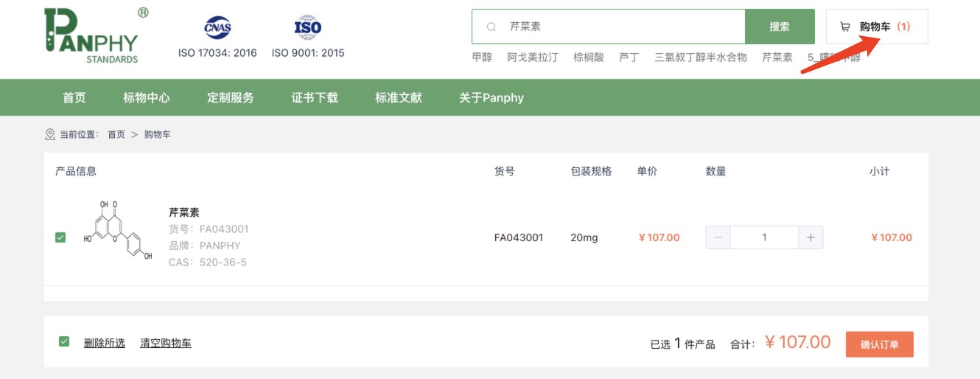This screenshot has width=980, height=379.
Task: Click the 确认订单 confirm order button
Action: pos(880,344)
